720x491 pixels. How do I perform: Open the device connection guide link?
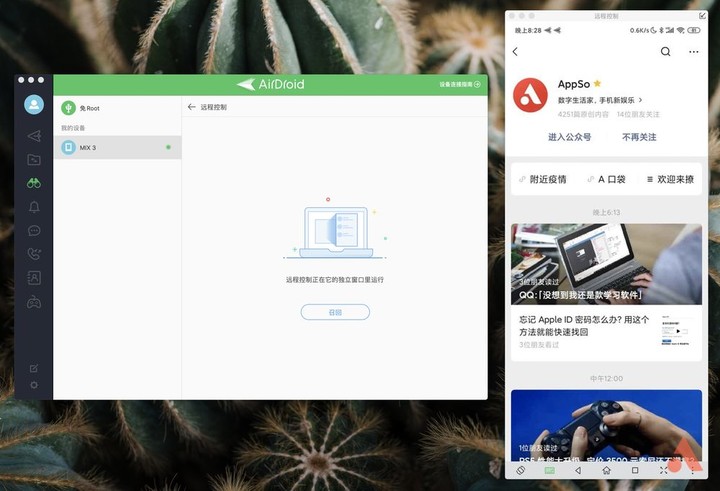pos(459,85)
